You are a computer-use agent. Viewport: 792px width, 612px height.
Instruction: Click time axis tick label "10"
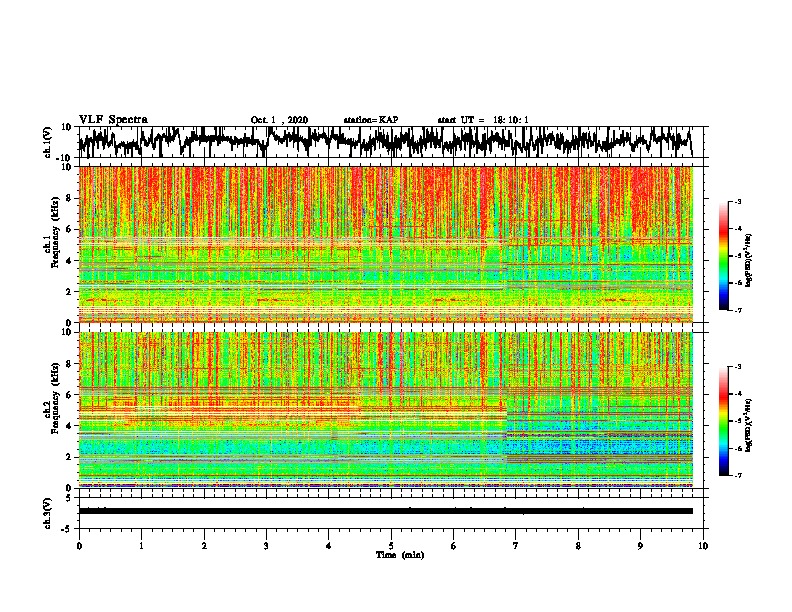pos(703,546)
